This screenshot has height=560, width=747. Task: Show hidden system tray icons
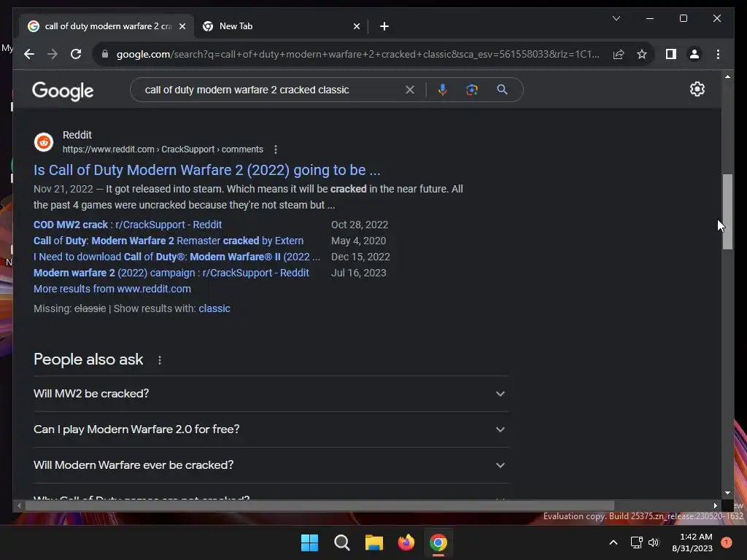[x=613, y=542]
